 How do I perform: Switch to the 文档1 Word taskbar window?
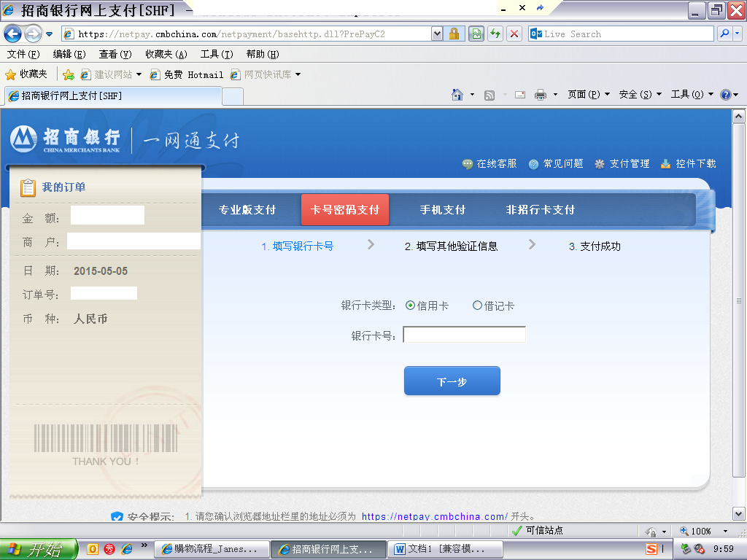(x=445, y=550)
